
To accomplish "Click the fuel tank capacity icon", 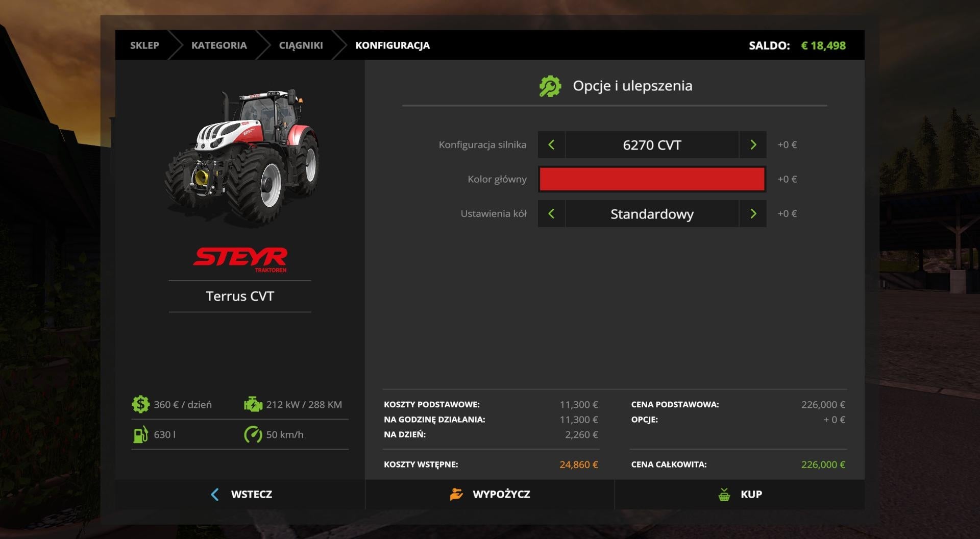I will point(140,434).
